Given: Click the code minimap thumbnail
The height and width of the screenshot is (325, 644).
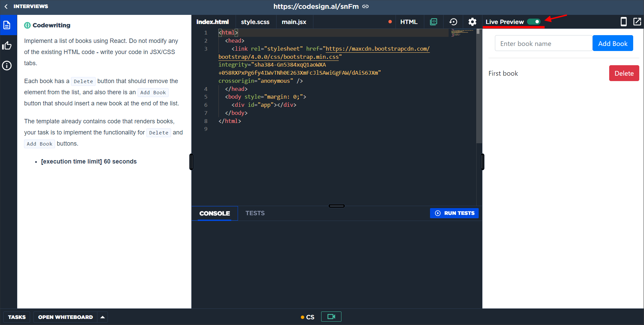Looking at the screenshot, I should 462,33.
